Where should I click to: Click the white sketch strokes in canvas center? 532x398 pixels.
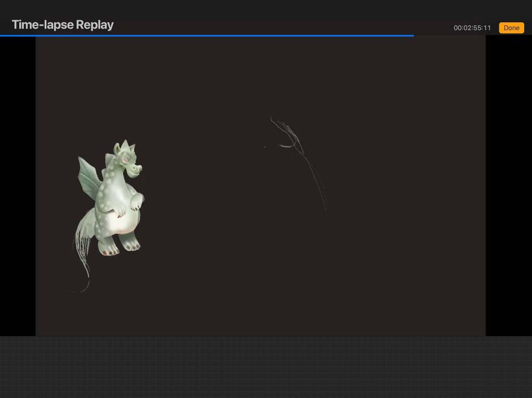point(289,136)
